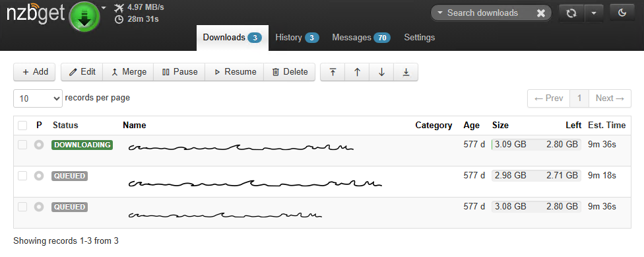Screen dimensions: 644x257
Task: Move selected item to bottom of queue
Action: (406, 72)
